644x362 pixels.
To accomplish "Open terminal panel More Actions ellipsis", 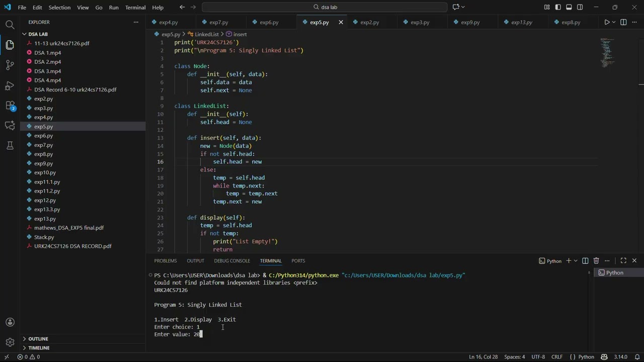I will pyautogui.click(x=607, y=260).
